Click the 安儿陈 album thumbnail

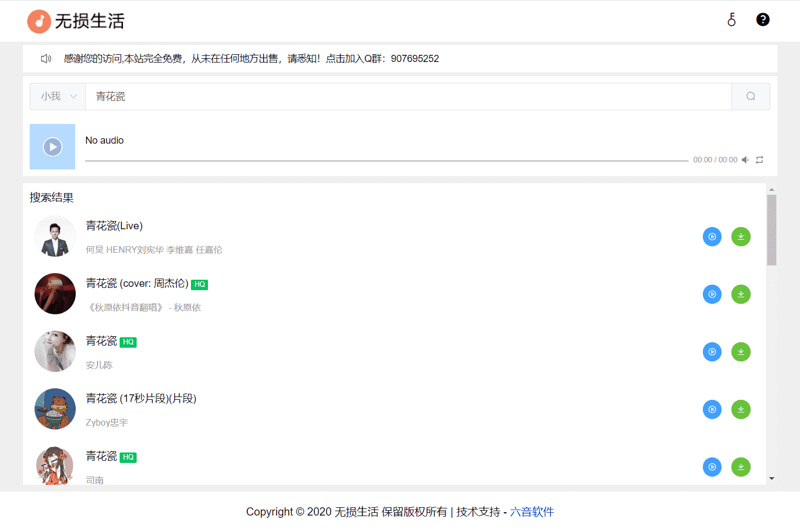[55, 352]
